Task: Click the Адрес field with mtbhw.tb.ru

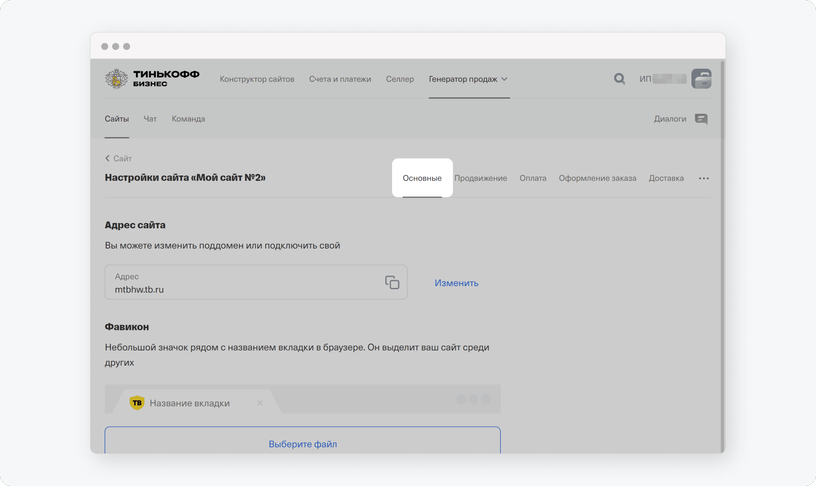Action: point(256,282)
